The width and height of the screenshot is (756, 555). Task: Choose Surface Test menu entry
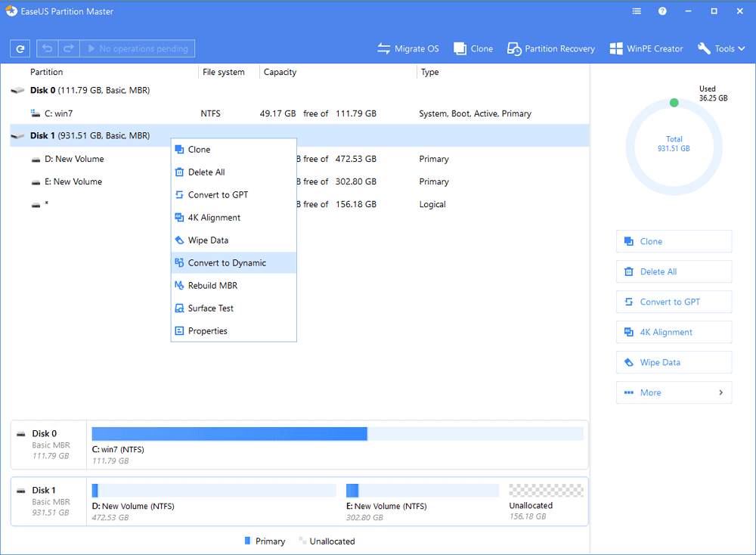point(234,308)
